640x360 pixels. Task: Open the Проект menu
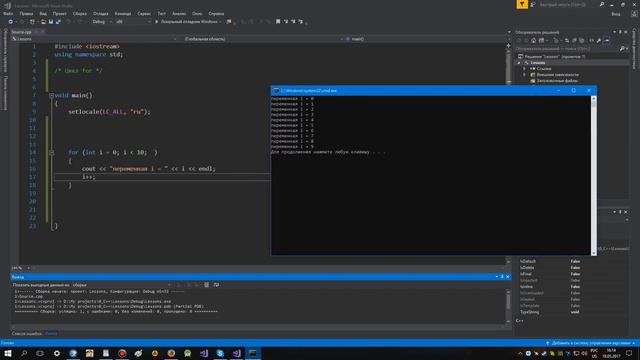59,13
